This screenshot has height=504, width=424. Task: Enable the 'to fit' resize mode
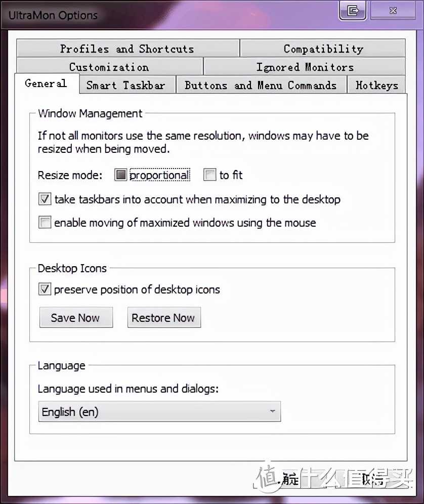[x=209, y=175]
